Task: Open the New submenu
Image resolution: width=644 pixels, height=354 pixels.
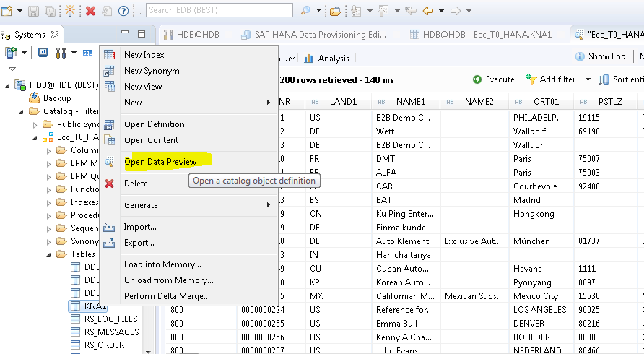Action: pos(189,103)
